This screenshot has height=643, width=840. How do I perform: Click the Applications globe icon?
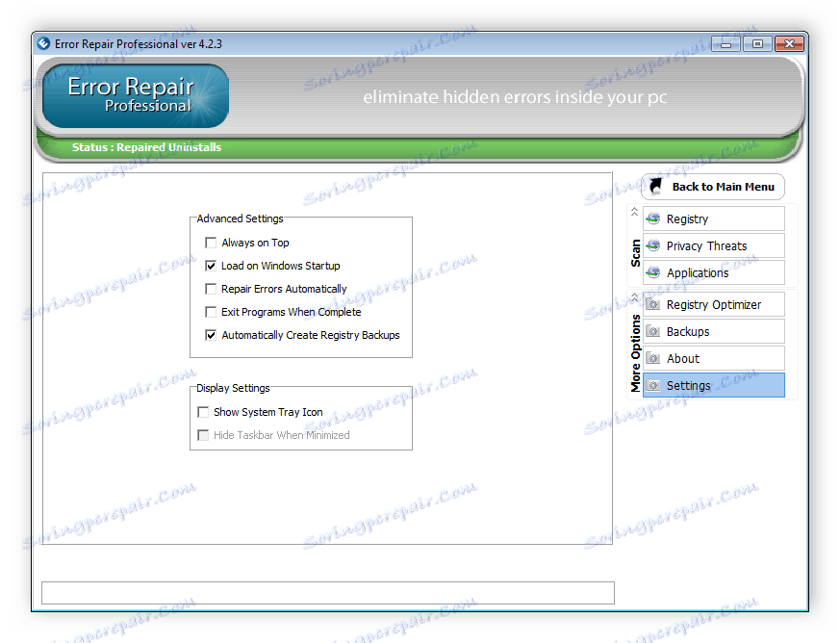[x=653, y=272]
